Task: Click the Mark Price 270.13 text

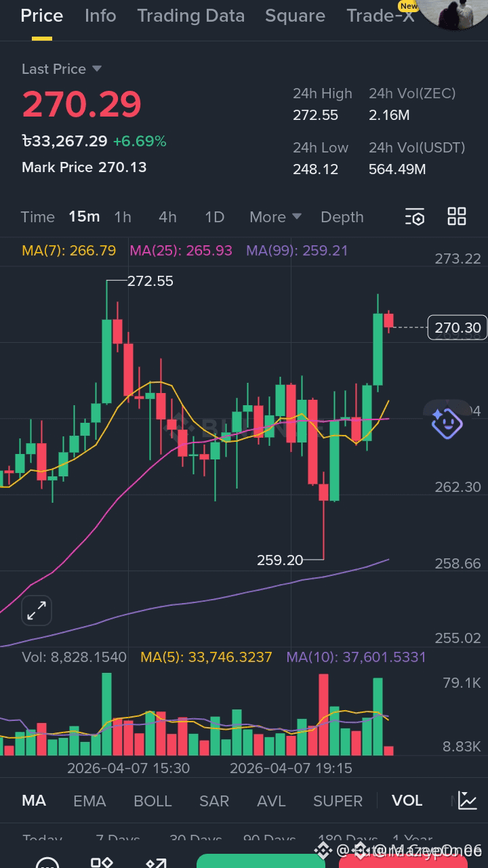Action: click(84, 167)
